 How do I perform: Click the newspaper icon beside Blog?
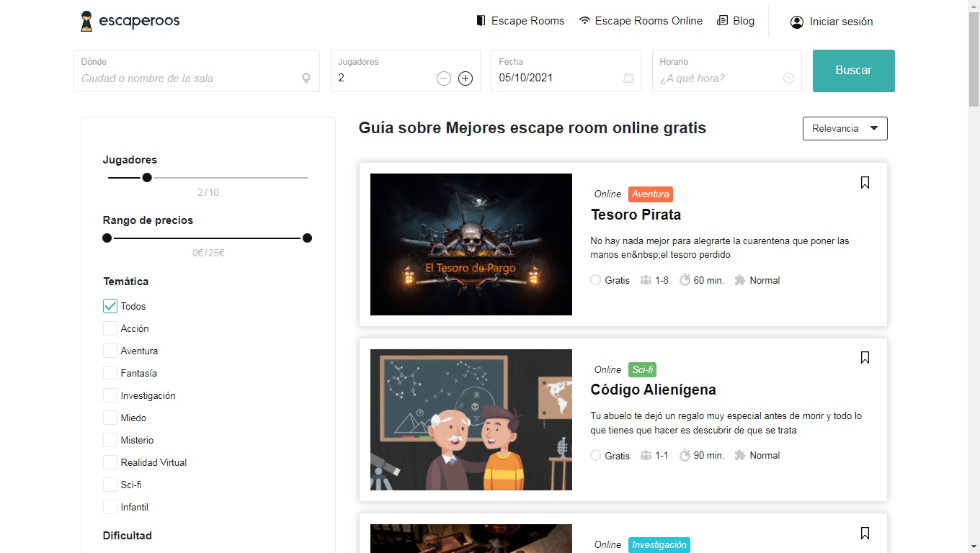tap(722, 21)
